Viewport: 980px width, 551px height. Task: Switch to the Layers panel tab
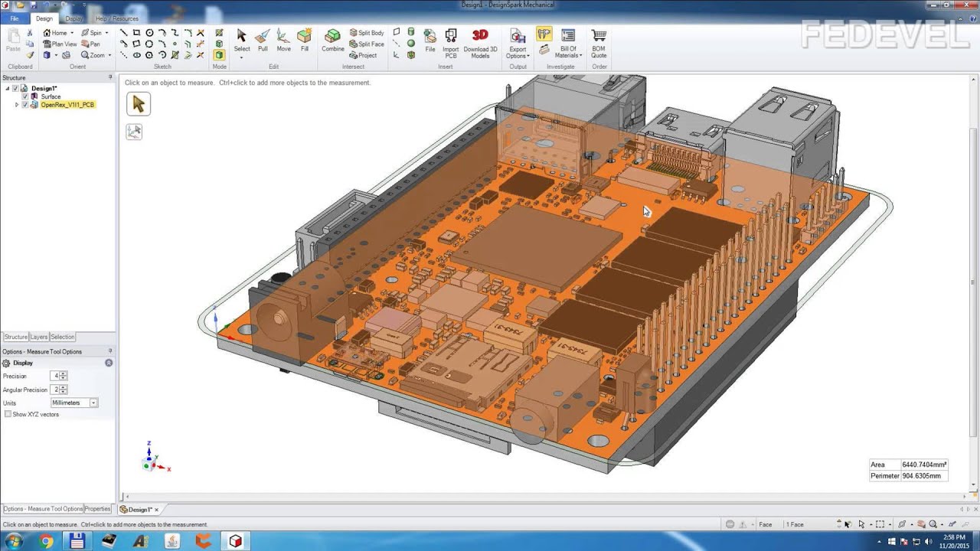pos(38,337)
